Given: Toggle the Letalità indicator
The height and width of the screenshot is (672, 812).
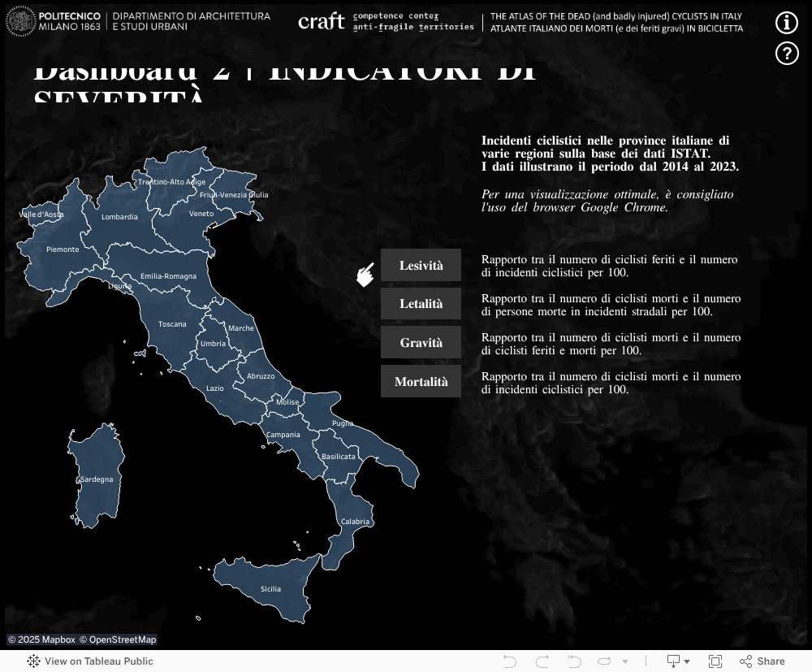Looking at the screenshot, I should click(x=421, y=303).
